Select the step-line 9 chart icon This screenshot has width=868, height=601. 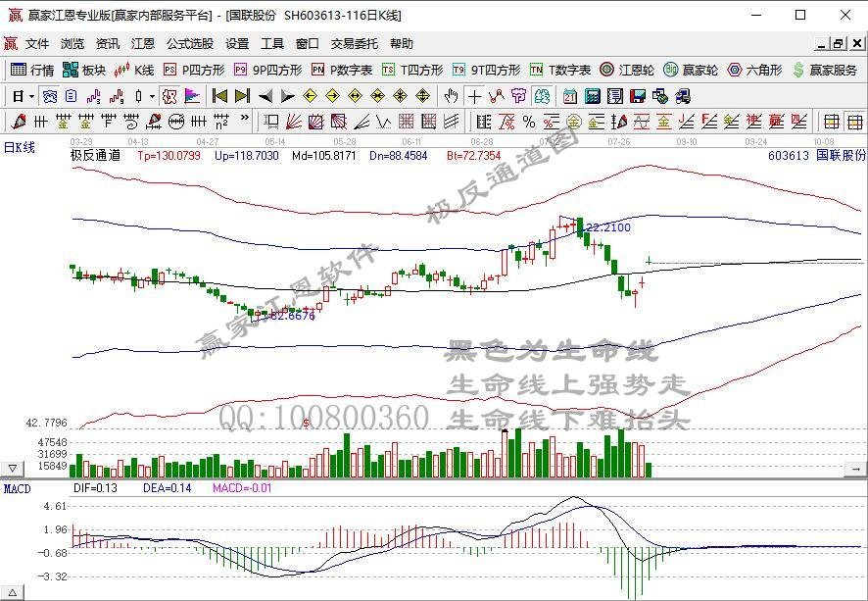(x=117, y=97)
